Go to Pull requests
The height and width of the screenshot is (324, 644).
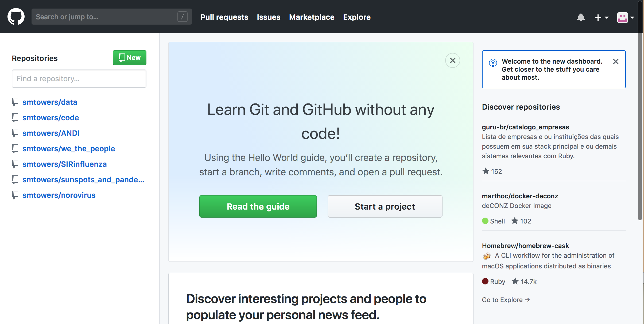point(224,17)
